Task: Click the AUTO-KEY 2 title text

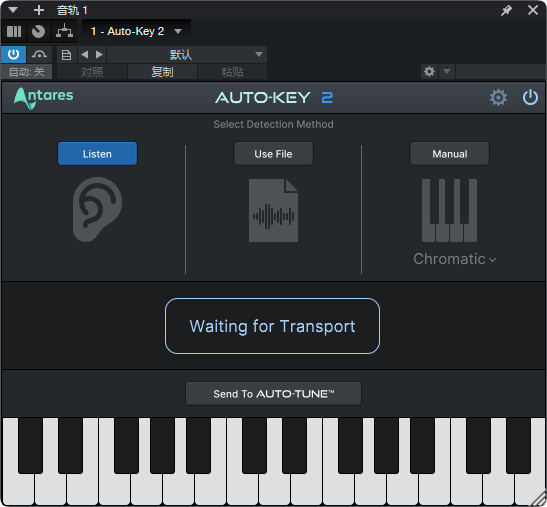Action: (x=274, y=97)
